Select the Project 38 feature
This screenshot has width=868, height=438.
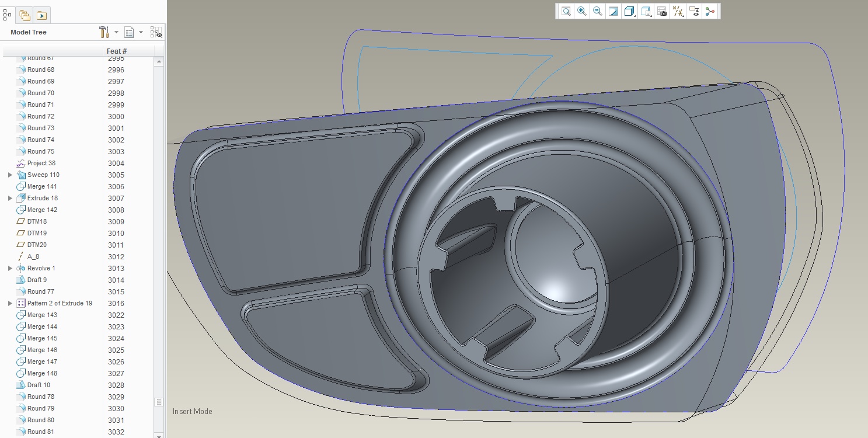coord(41,163)
